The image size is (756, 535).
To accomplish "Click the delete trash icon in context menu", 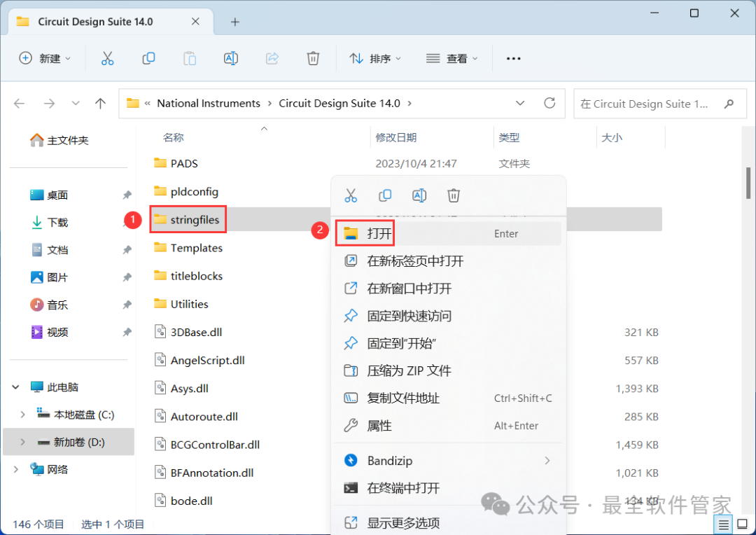I will 454,195.
